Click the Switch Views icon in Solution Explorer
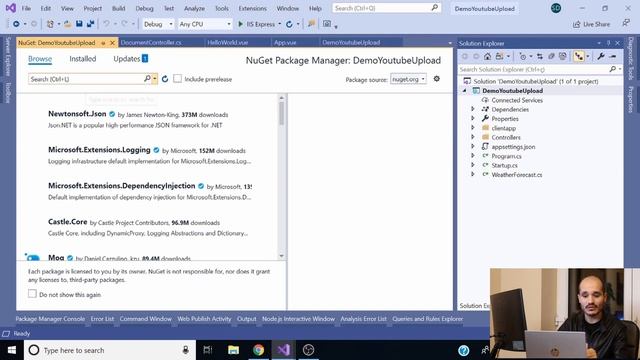Viewport: 640px width, 360px height. pos(500,56)
